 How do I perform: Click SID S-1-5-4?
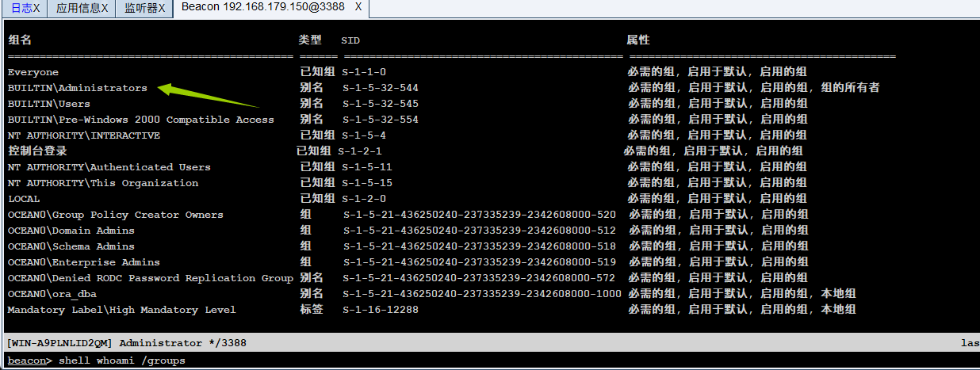point(364,135)
